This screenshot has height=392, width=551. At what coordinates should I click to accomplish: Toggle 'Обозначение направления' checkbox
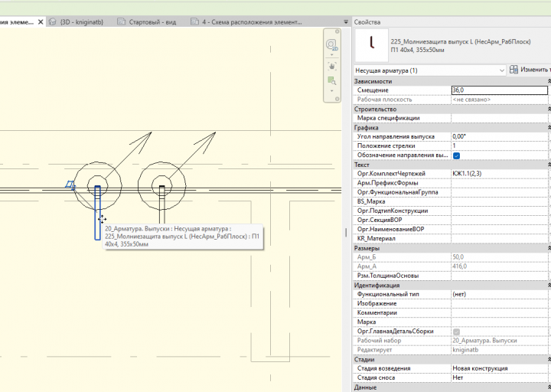click(456, 155)
